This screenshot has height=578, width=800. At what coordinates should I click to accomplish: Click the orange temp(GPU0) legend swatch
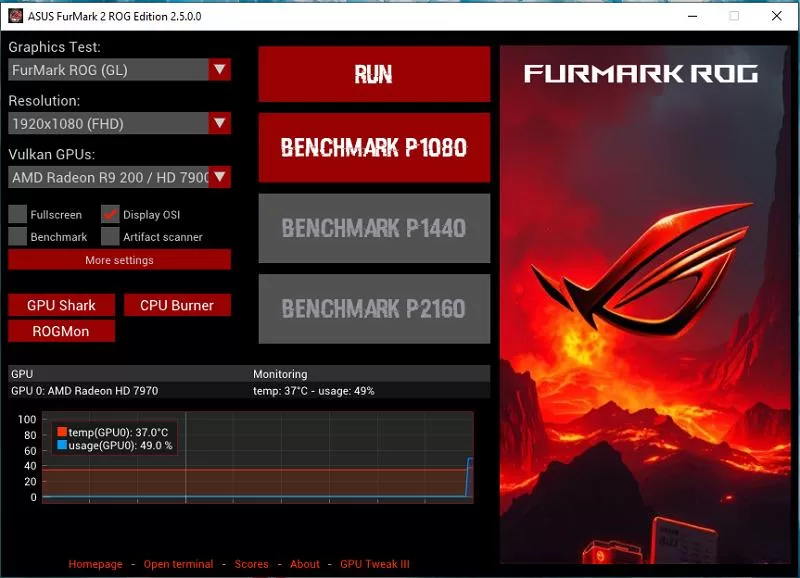(x=62, y=432)
